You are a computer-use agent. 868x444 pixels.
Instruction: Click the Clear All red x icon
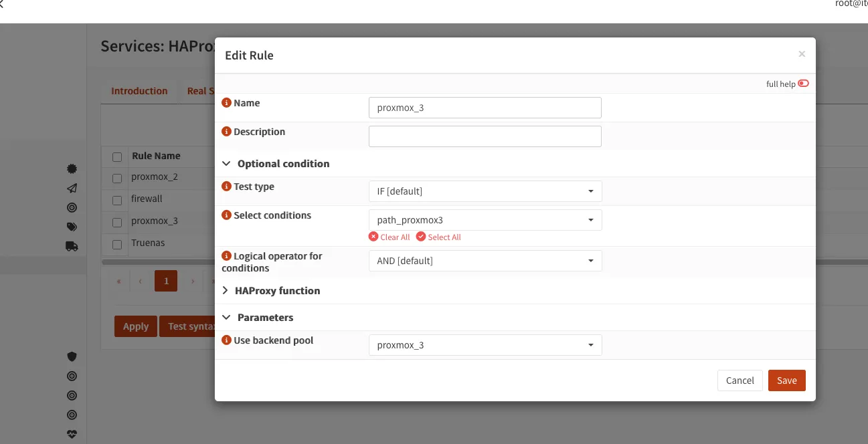pos(373,237)
